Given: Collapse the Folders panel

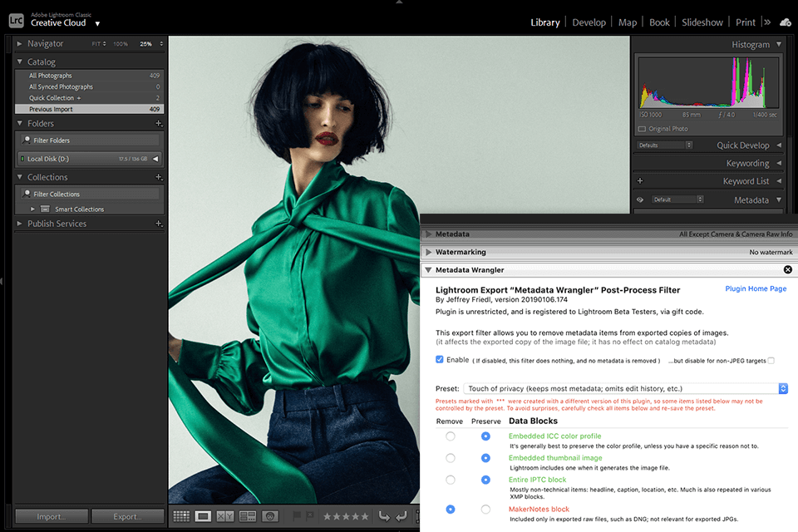Looking at the screenshot, I should (19, 123).
